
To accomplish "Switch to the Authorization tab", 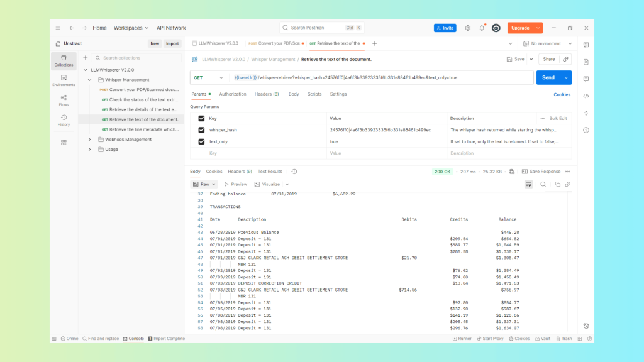I will point(233,94).
